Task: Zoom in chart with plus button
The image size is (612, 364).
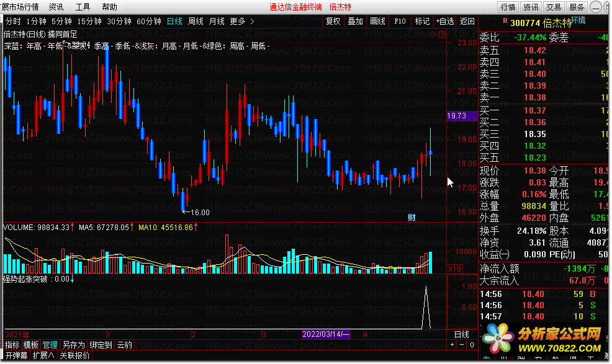Action: (452, 345)
